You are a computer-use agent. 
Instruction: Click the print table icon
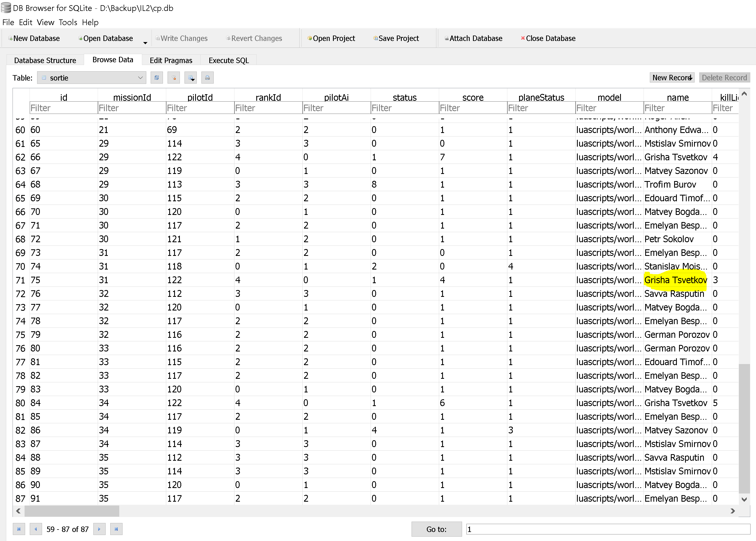pos(207,78)
